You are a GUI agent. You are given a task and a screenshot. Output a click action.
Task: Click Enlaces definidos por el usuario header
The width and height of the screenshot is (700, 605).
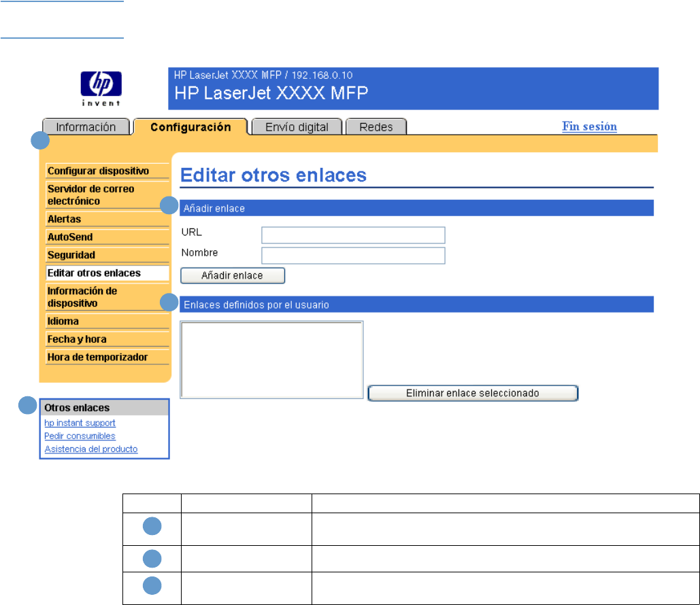coord(416,305)
